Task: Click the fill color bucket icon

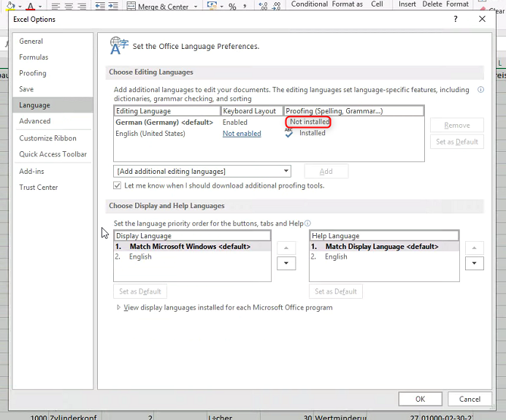Action: pyautogui.click(x=11, y=6)
